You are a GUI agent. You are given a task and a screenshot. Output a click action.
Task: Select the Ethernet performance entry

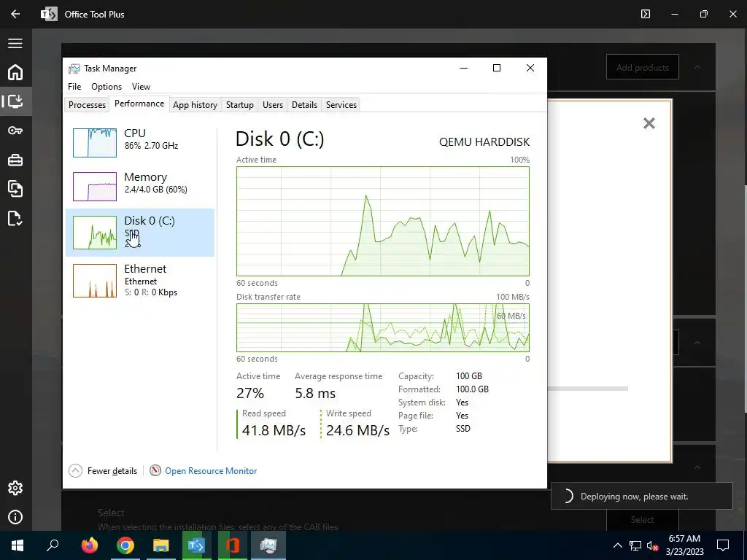point(139,281)
